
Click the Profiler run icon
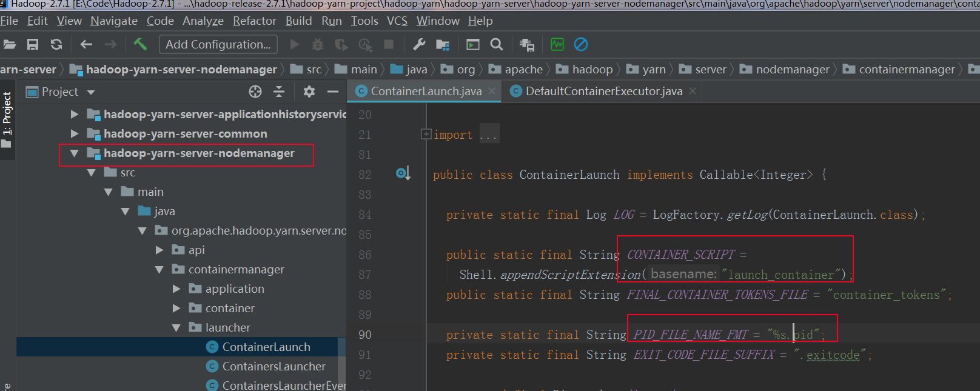point(365,44)
